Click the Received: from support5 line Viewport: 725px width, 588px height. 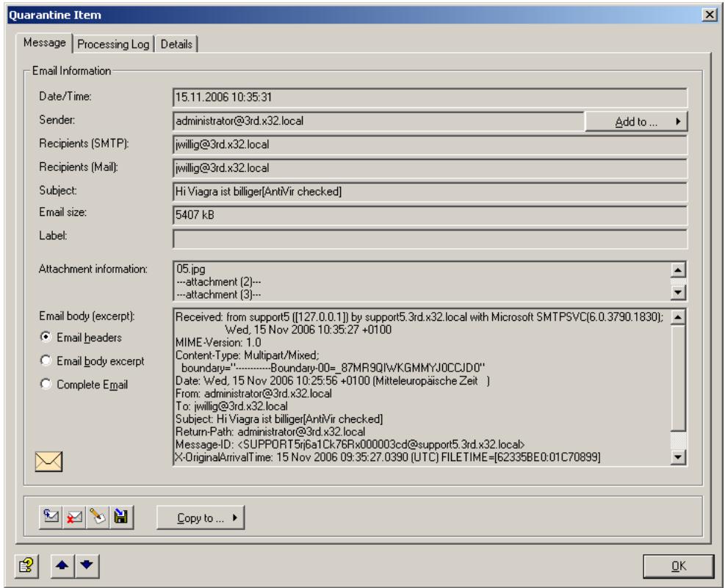[419, 317]
